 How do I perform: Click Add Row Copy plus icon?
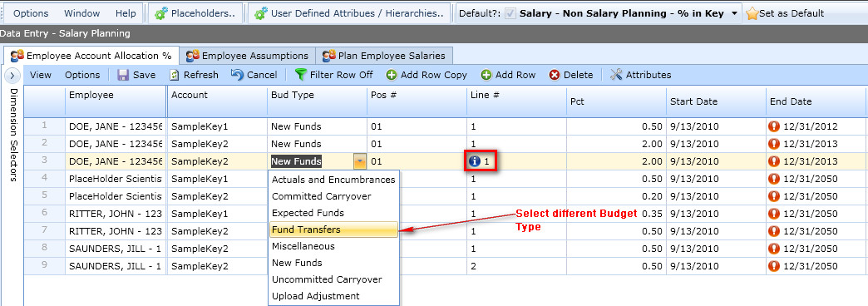coord(392,75)
